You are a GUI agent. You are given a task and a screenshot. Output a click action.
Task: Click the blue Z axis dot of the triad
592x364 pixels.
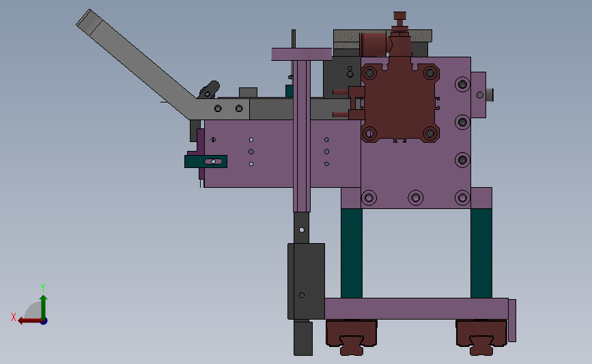(44, 322)
